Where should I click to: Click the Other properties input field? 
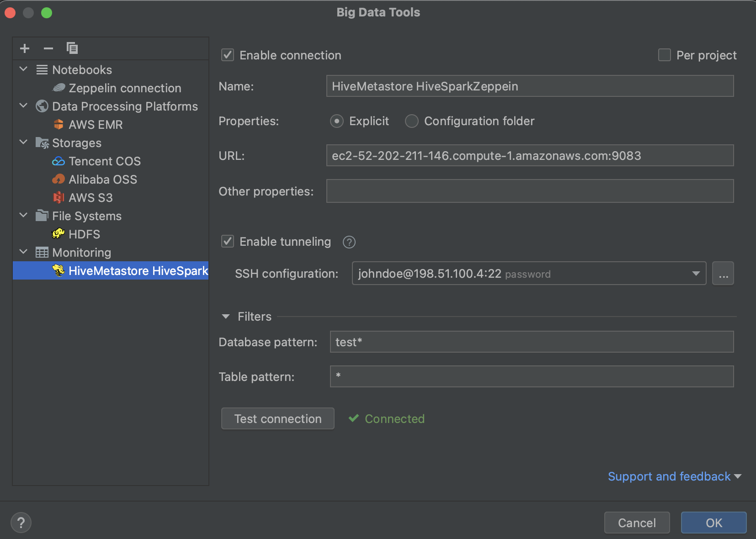pyautogui.click(x=530, y=191)
